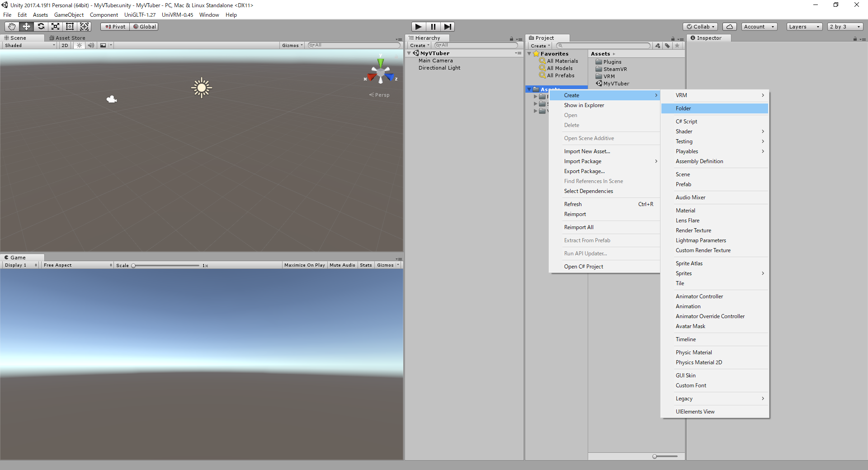Select the Rect Transform tool
This screenshot has width=868, height=470.
coord(70,27)
